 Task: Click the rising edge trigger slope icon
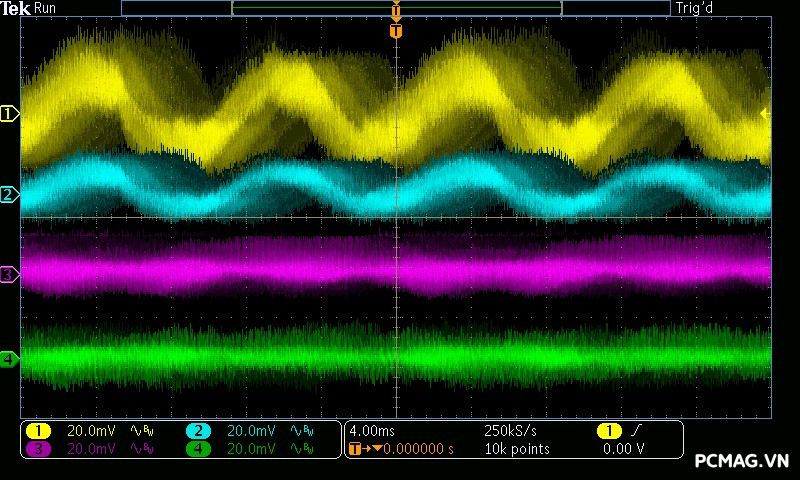[636, 430]
